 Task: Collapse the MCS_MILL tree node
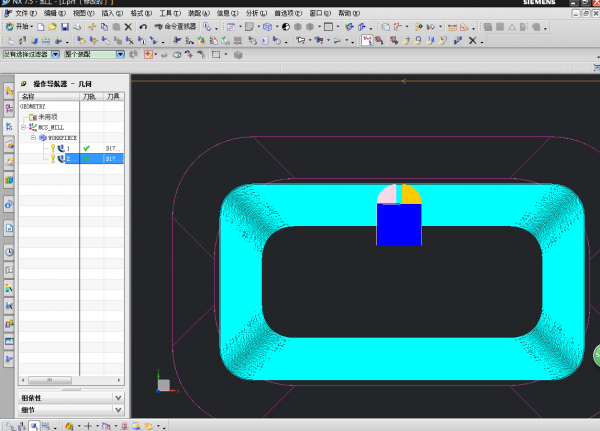point(23,127)
